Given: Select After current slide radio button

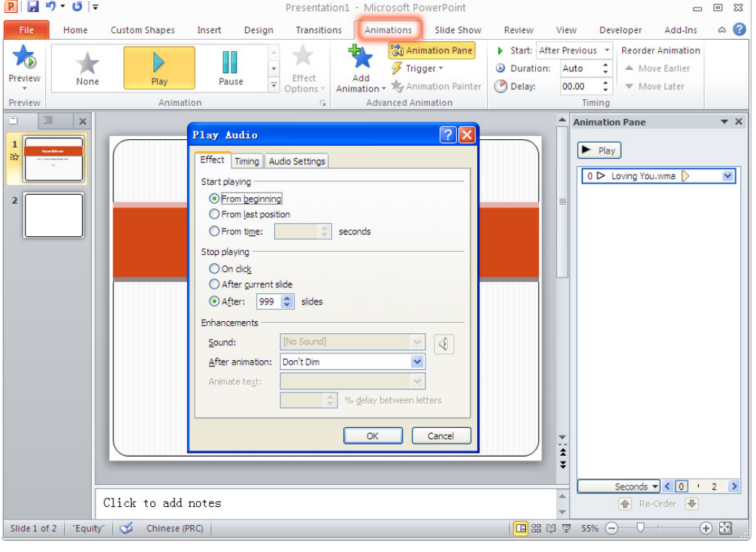Looking at the screenshot, I should [x=215, y=284].
